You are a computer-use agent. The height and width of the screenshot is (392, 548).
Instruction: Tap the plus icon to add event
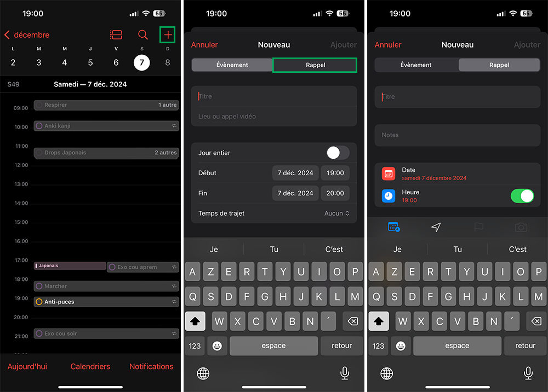click(x=168, y=35)
